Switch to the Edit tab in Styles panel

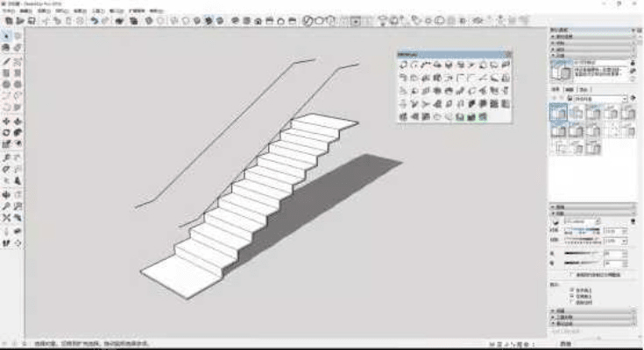point(570,89)
